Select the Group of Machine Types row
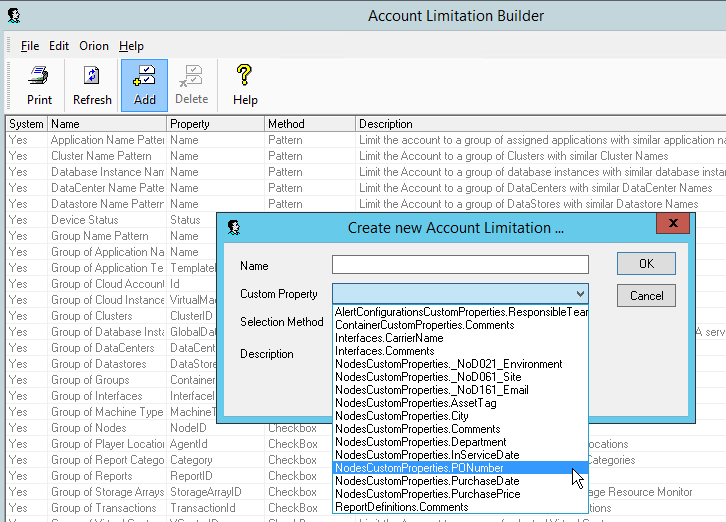726x522 pixels. 111,412
